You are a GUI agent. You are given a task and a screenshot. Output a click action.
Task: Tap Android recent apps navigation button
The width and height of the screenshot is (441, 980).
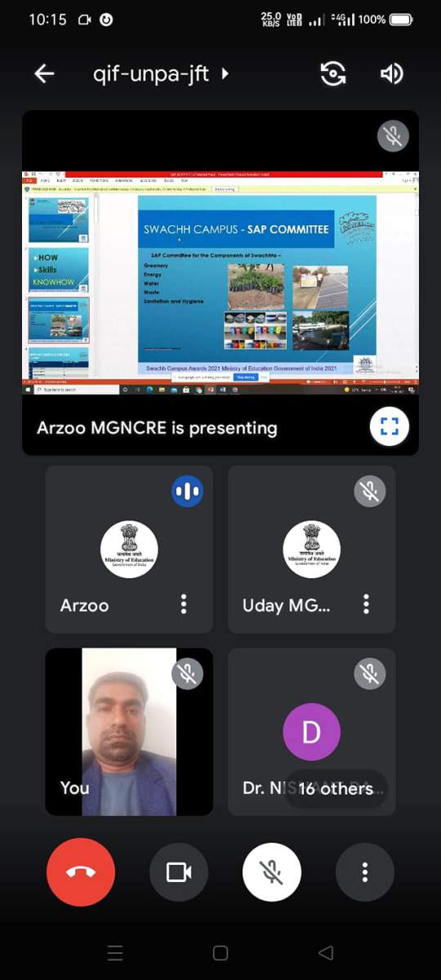116,953
